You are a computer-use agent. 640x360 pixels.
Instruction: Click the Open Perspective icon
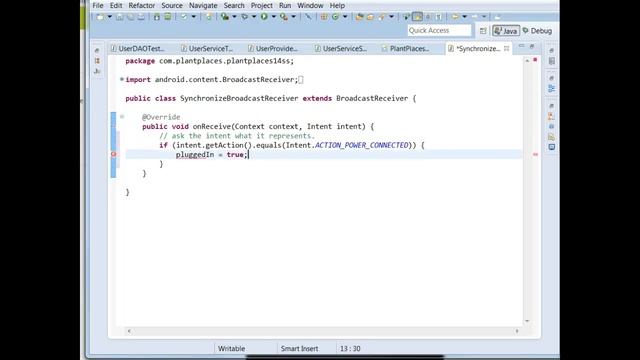pyautogui.click(x=483, y=31)
